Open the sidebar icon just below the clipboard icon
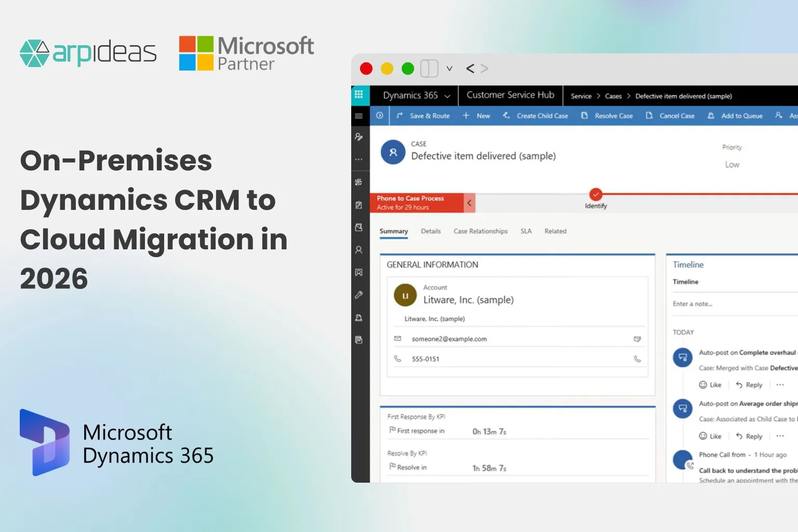This screenshot has width=798, height=532. point(359,227)
